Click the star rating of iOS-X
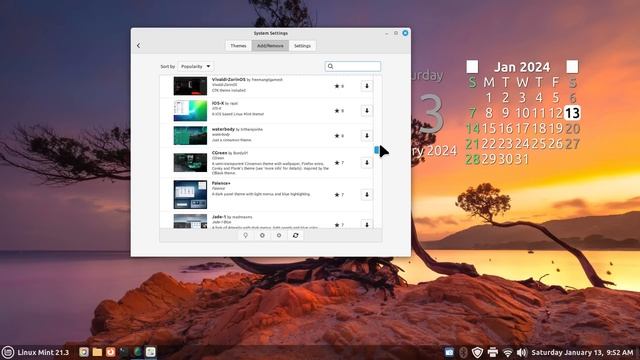Viewport: 640px width, 360px height. [339, 111]
